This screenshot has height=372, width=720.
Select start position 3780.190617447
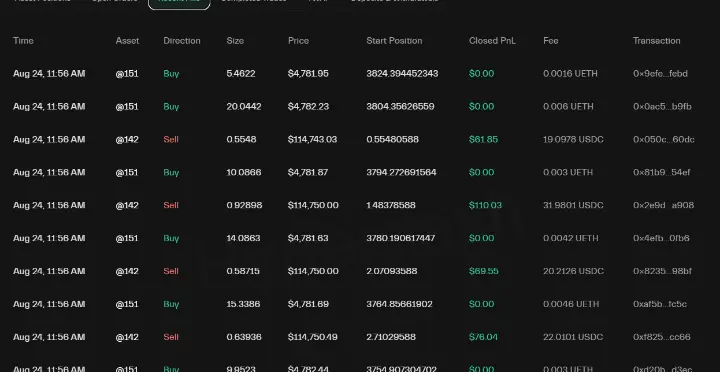(x=400, y=238)
